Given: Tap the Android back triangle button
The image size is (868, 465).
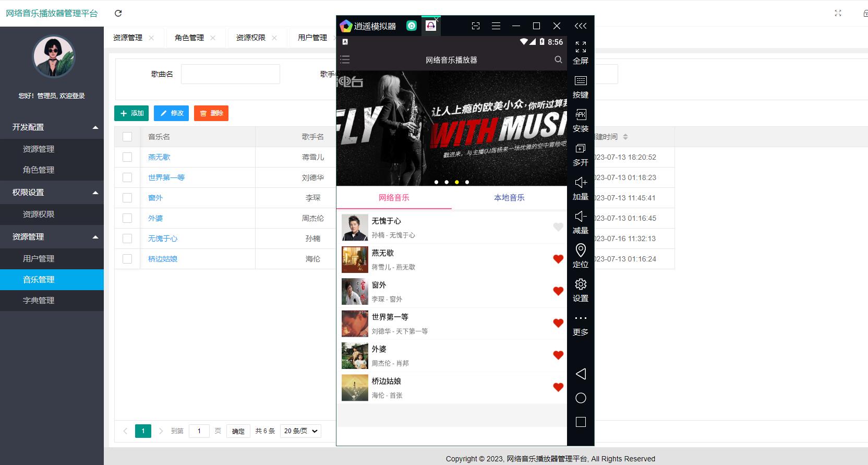Looking at the screenshot, I should tap(581, 374).
